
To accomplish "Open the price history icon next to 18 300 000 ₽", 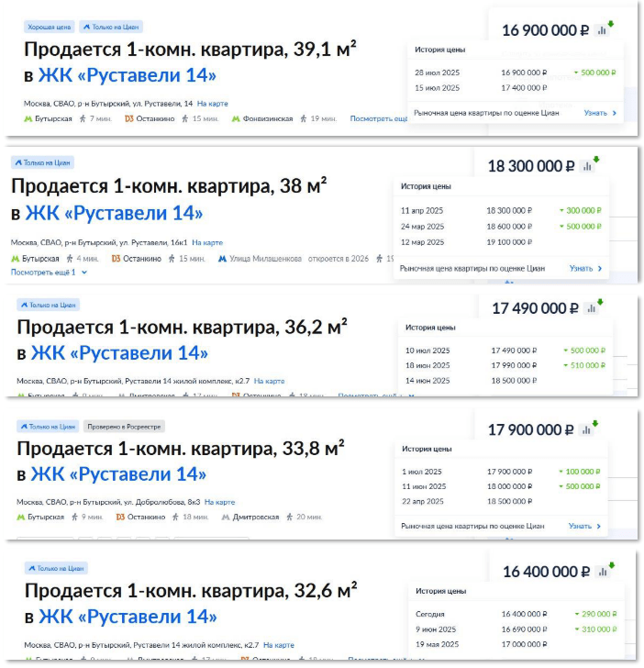I will (x=589, y=166).
